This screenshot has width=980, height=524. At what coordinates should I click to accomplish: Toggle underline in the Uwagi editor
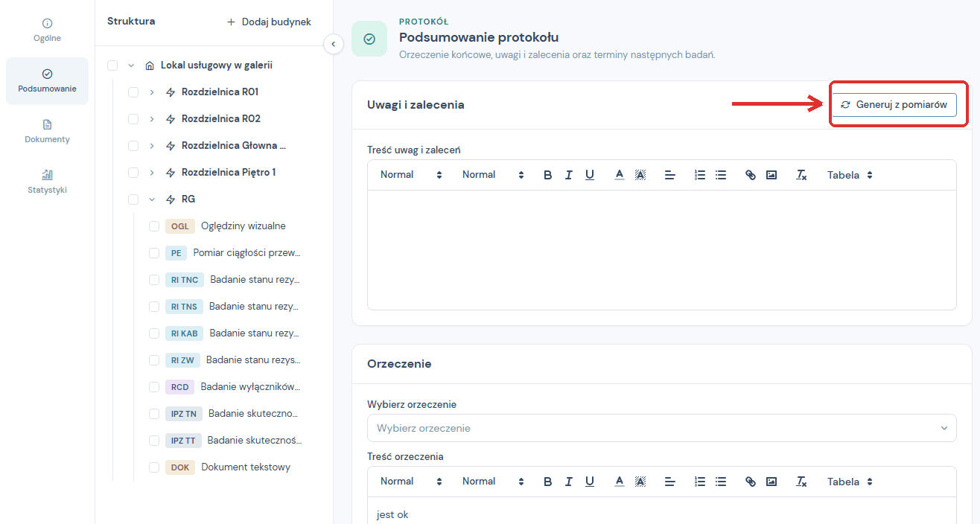point(590,175)
